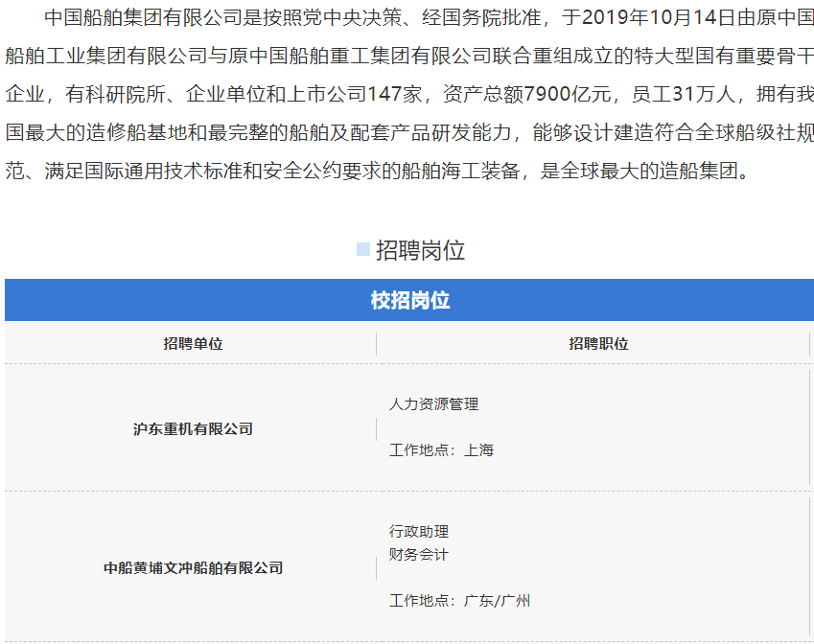This screenshot has height=644, width=814.
Task: Click the 工作地点：广东/广州 location text
Action: pos(459,601)
